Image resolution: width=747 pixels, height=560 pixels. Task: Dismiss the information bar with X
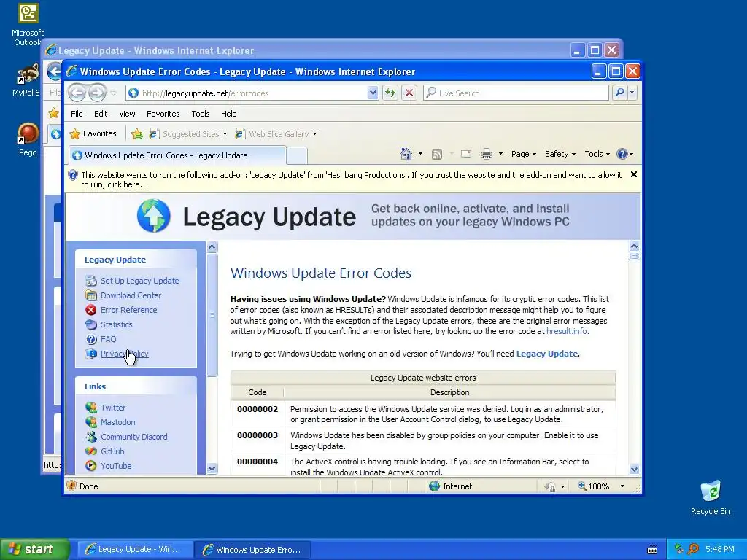point(634,174)
